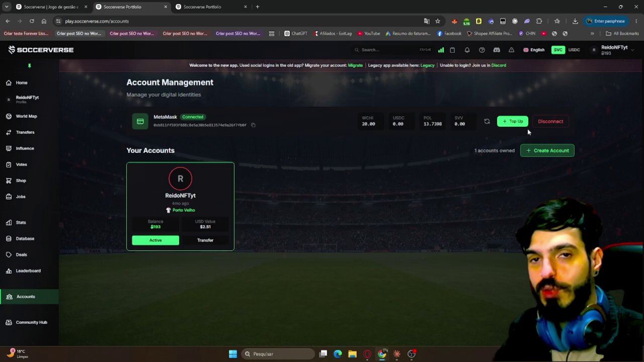Switch currency to SVC

click(x=558, y=50)
